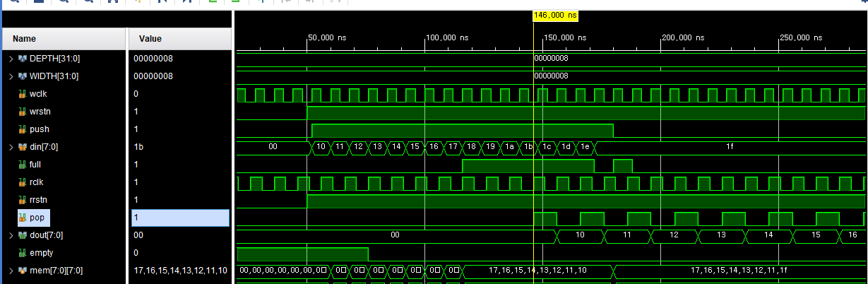This screenshot has height=284, width=868.
Task: Expand the WIDTH[31:0] bus
Action: click(11, 76)
